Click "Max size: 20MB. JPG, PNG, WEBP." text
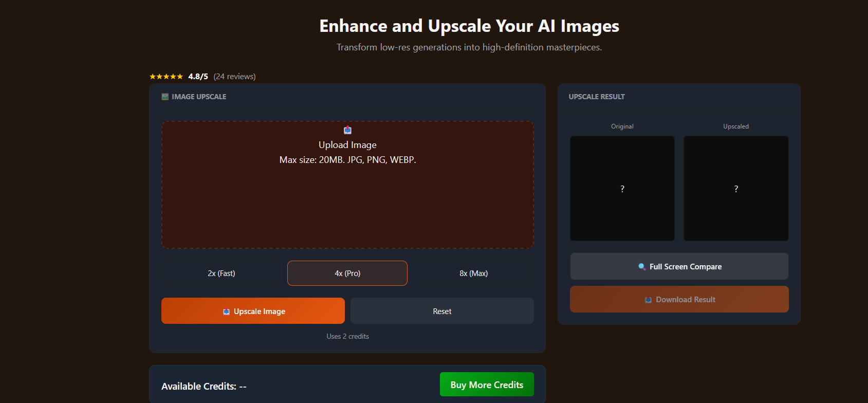868x403 pixels. click(347, 160)
